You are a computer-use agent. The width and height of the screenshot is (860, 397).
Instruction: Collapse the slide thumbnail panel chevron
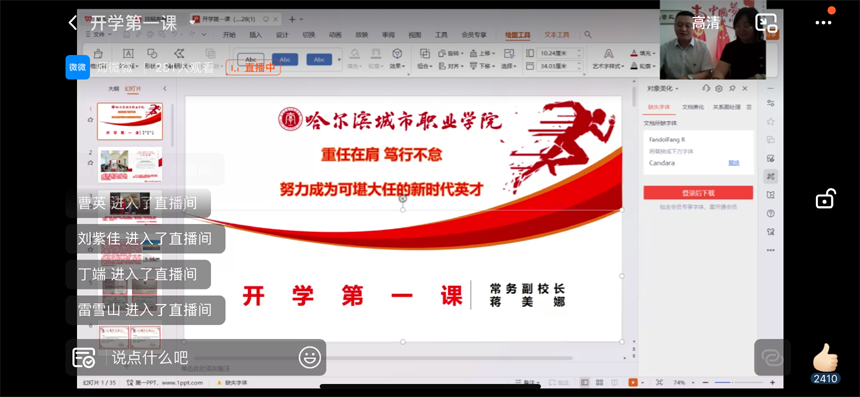[x=165, y=88]
